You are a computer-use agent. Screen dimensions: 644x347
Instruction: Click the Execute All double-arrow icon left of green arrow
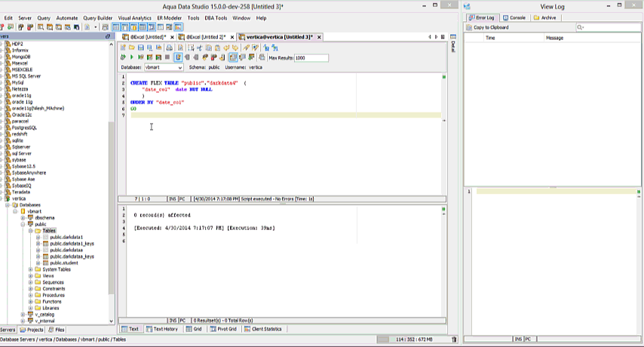[123, 57]
